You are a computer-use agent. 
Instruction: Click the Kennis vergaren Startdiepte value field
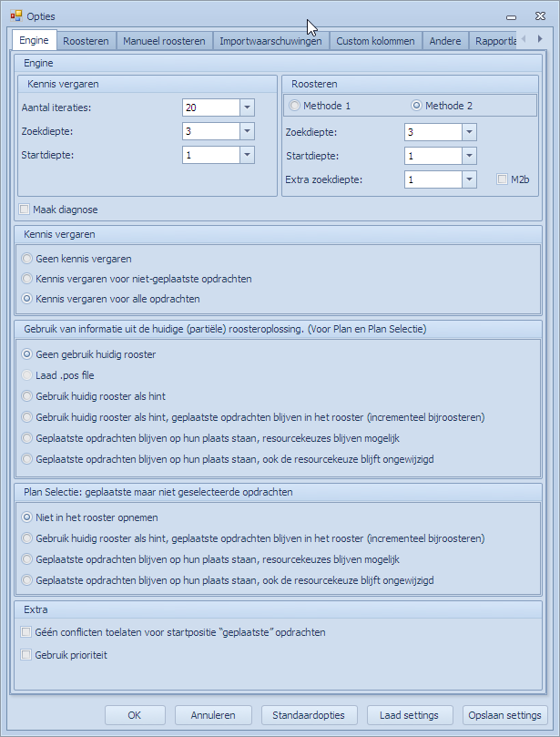tap(211, 155)
